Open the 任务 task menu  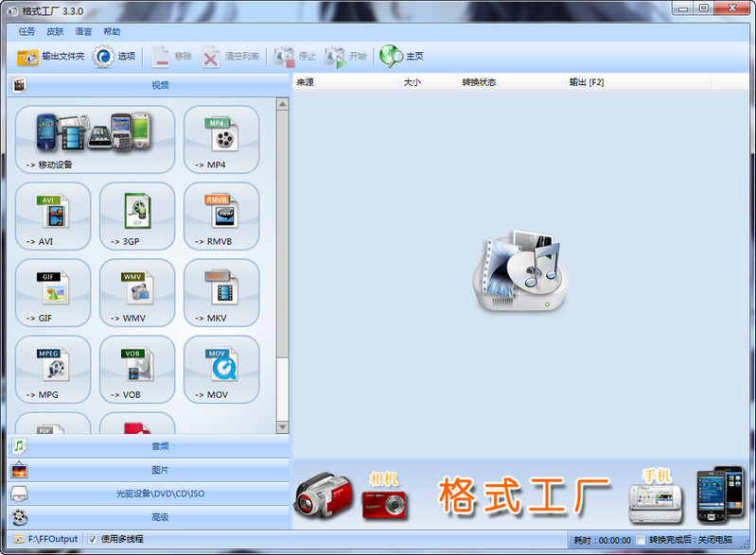coord(27,32)
